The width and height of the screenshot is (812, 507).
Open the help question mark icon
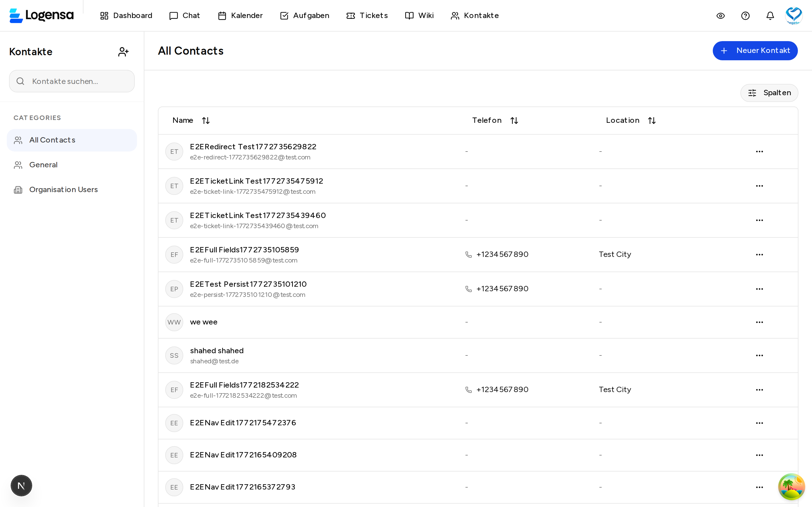[x=745, y=16]
